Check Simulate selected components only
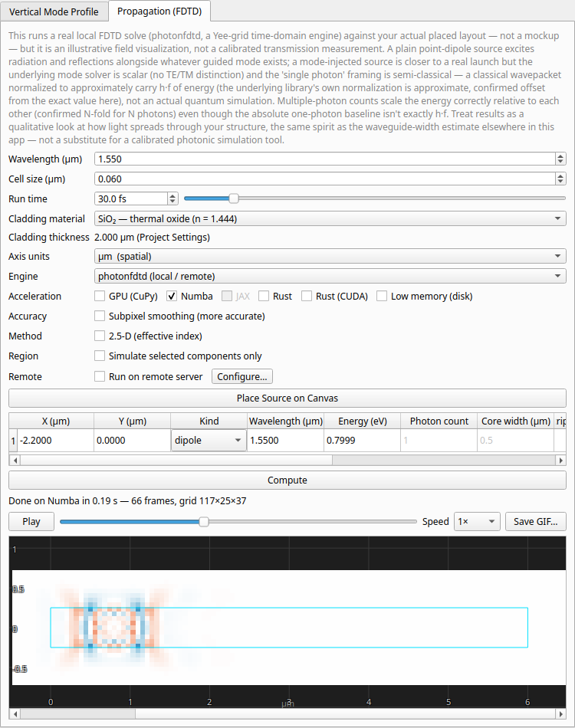Image resolution: width=575 pixels, height=728 pixels. [x=100, y=356]
